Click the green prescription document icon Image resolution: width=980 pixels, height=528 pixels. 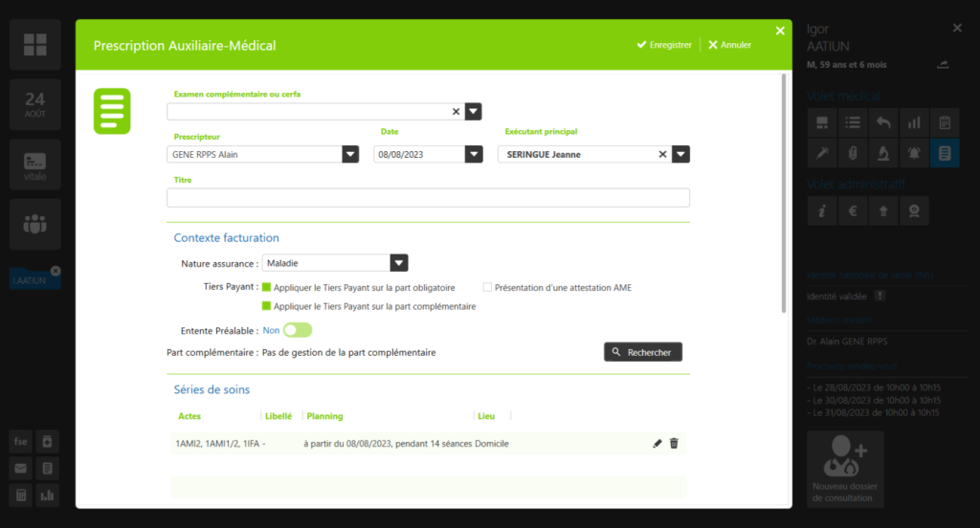click(x=112, y=111)
